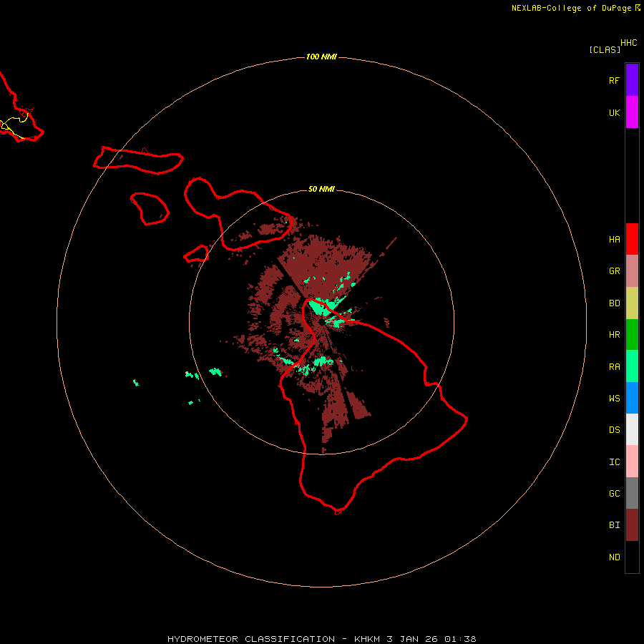Click the DS legend label
644x644 pixels.
pyautogui.click(x=614, y=430)
